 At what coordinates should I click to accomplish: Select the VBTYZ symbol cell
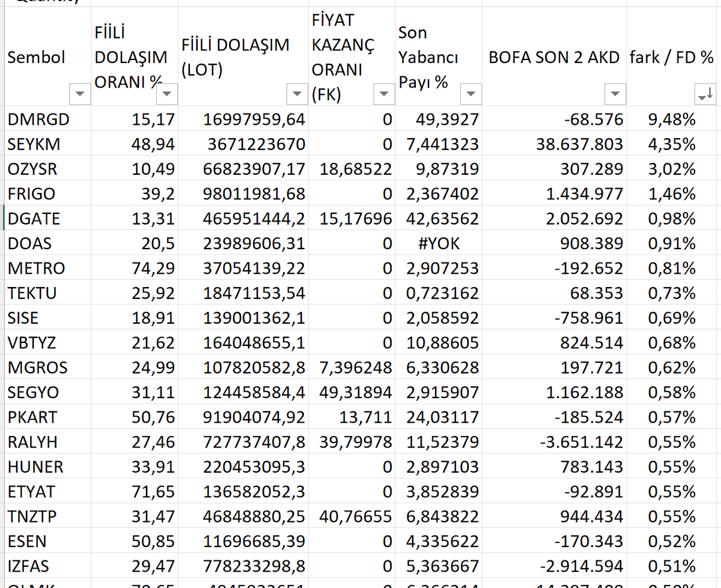[47, 343]
